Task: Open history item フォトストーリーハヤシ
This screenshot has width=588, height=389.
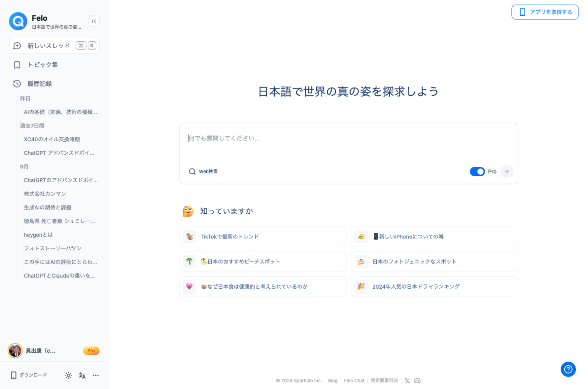Action: click(52, 248)
